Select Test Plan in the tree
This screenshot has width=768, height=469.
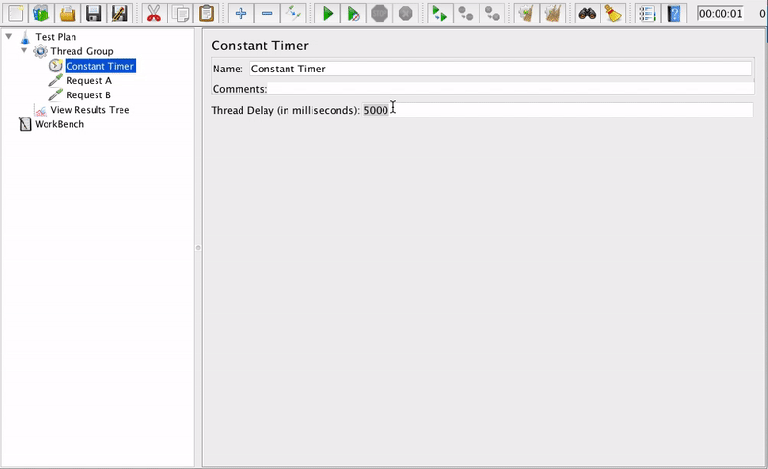click(x=55, y=37)
